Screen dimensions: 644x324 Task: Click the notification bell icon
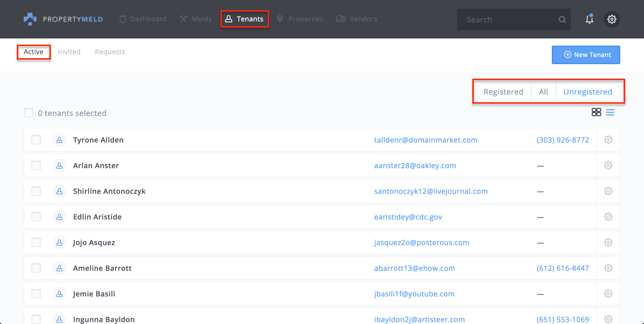point(589,19)
